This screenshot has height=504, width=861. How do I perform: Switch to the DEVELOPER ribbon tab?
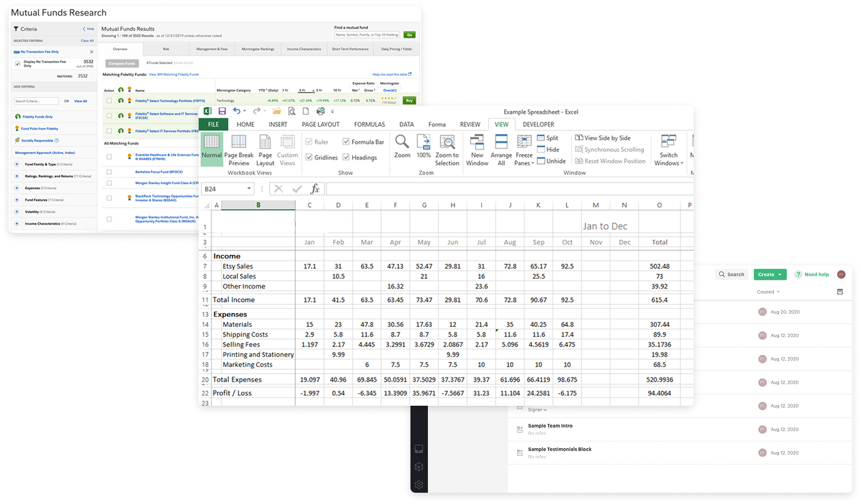click(538, 125)
